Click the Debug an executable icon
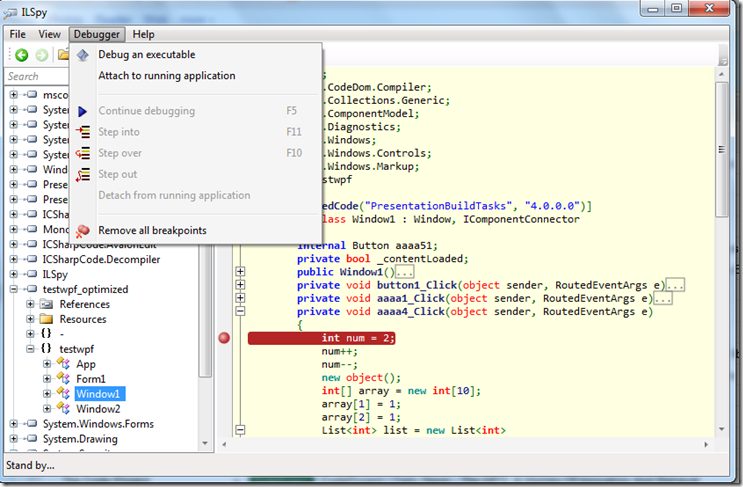The height and width of the screenshot is (487, 743). coord(83,54)
